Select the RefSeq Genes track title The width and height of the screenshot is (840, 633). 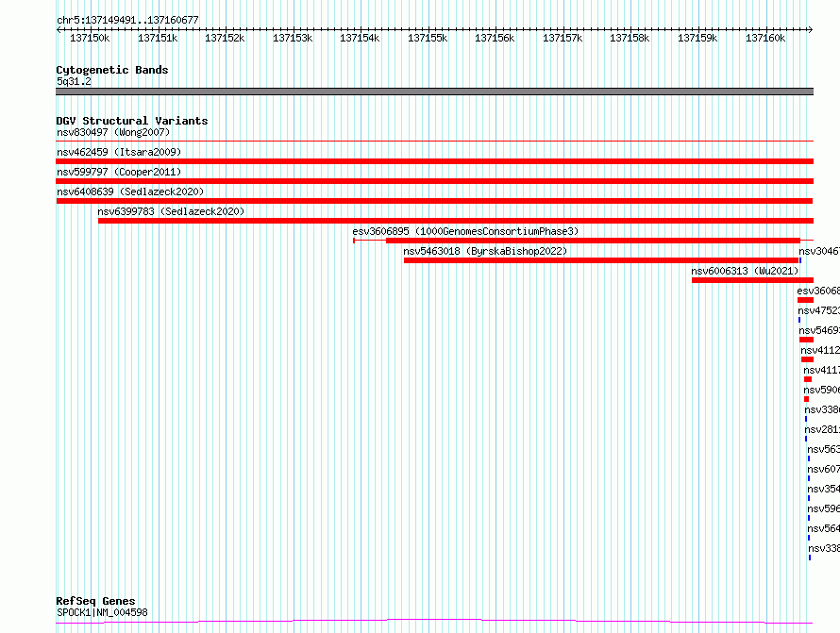tap(95, 601)
